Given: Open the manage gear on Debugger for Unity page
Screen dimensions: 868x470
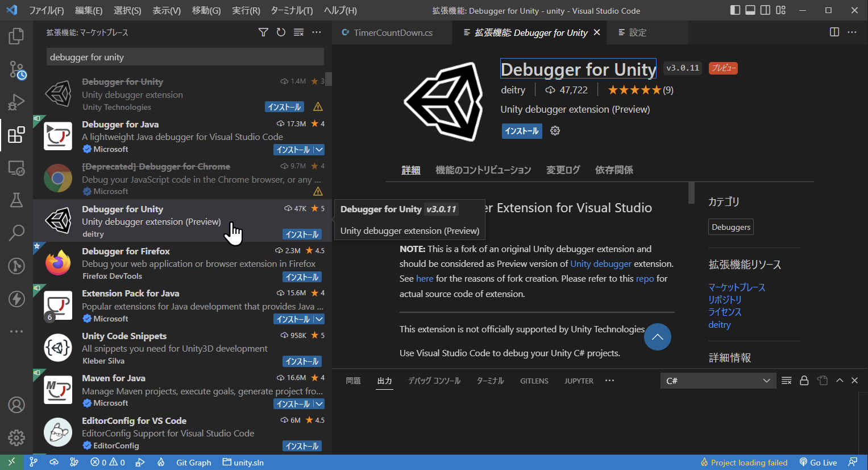Looking at the screenshot, I should tap(554, 130).
